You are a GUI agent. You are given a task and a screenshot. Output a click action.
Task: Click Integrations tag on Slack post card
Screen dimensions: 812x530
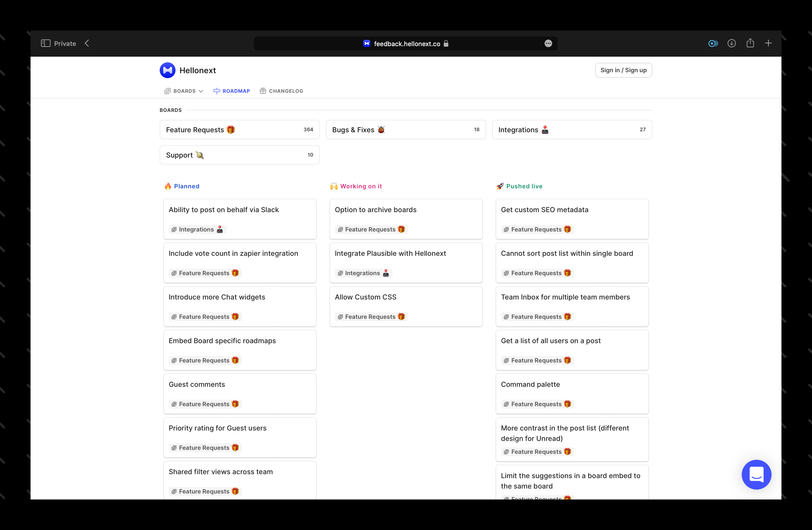coord(198,229)
